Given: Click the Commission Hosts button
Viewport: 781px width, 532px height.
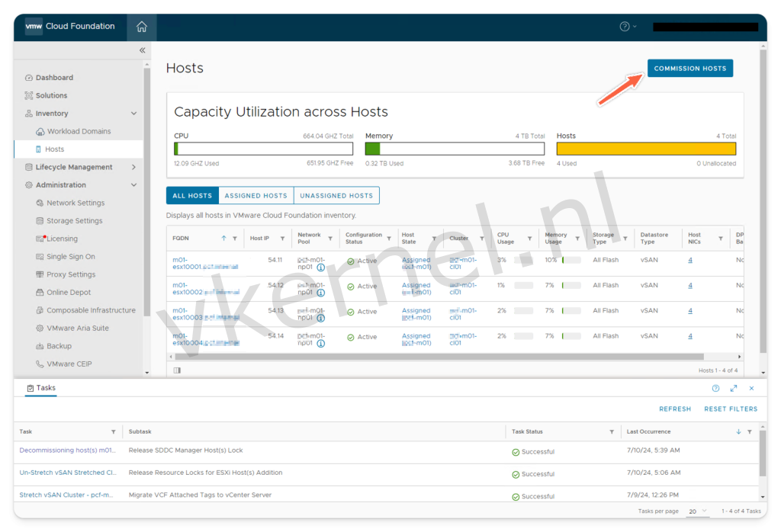Looking at the screenshot, I should coord(690,69).
